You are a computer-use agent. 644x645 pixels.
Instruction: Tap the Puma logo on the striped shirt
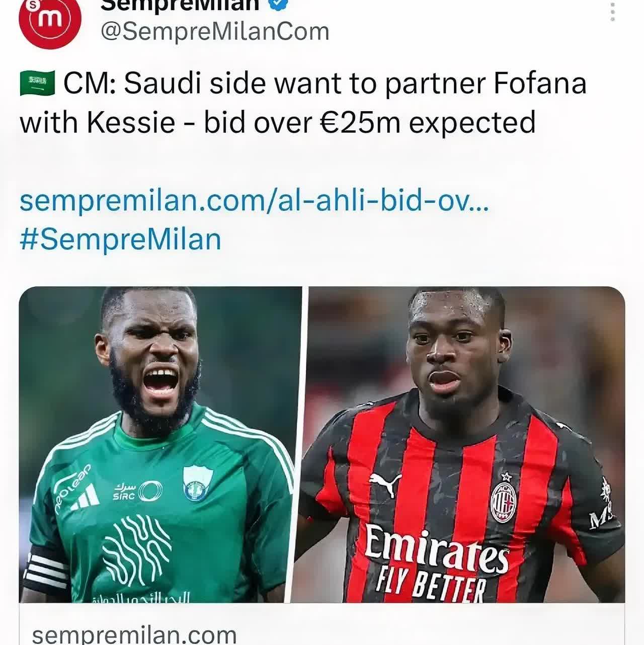385,486
